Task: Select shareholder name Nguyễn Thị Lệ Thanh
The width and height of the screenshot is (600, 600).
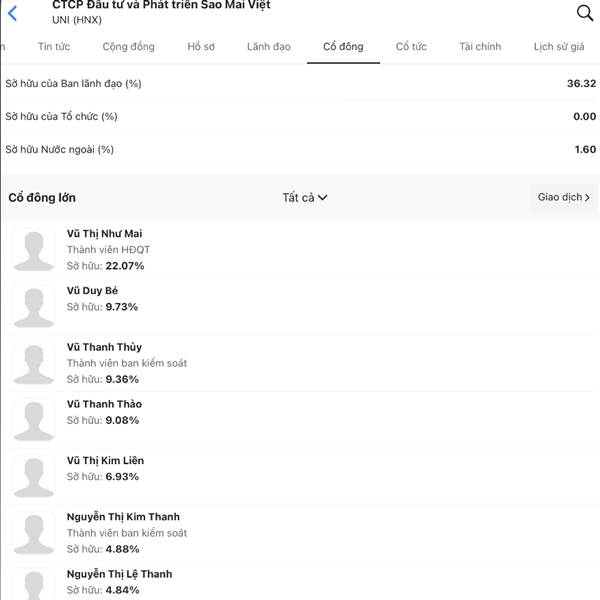Action: coord(119,574)
